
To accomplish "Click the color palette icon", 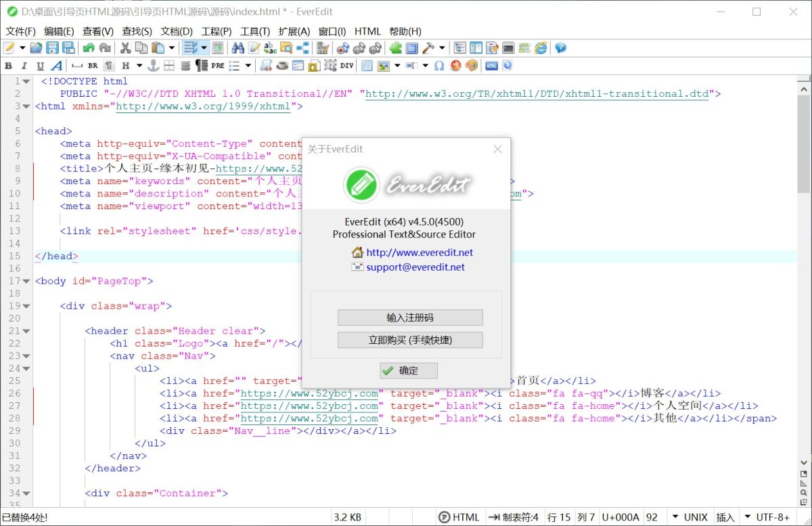I will [472, 66].
